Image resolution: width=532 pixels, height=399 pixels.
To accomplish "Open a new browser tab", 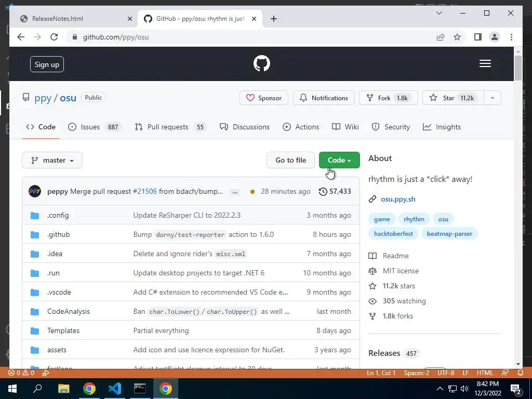I will (x=274, y=19).
